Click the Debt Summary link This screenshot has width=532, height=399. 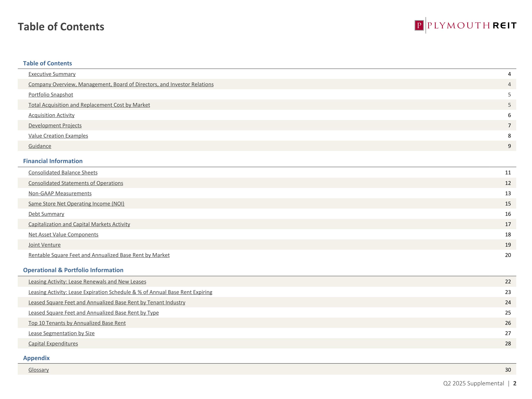tap(46, 214)
